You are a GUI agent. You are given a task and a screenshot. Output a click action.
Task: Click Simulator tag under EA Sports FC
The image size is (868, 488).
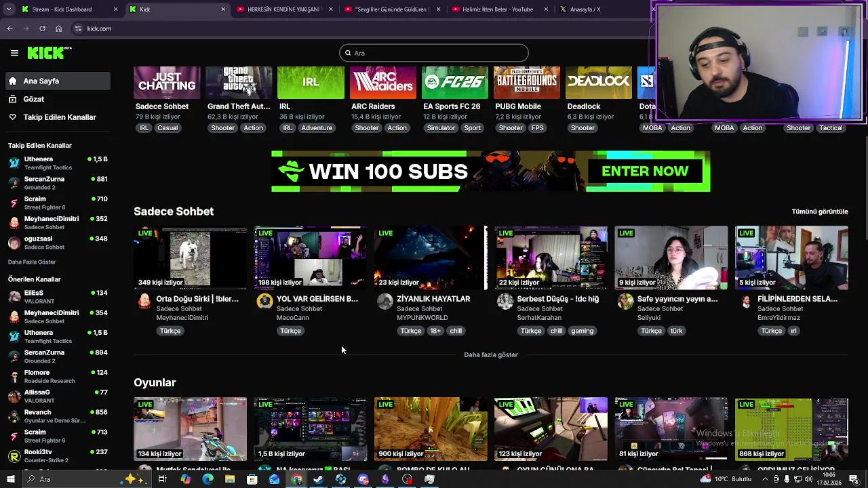pyautogui.click(x=441, y=127)
